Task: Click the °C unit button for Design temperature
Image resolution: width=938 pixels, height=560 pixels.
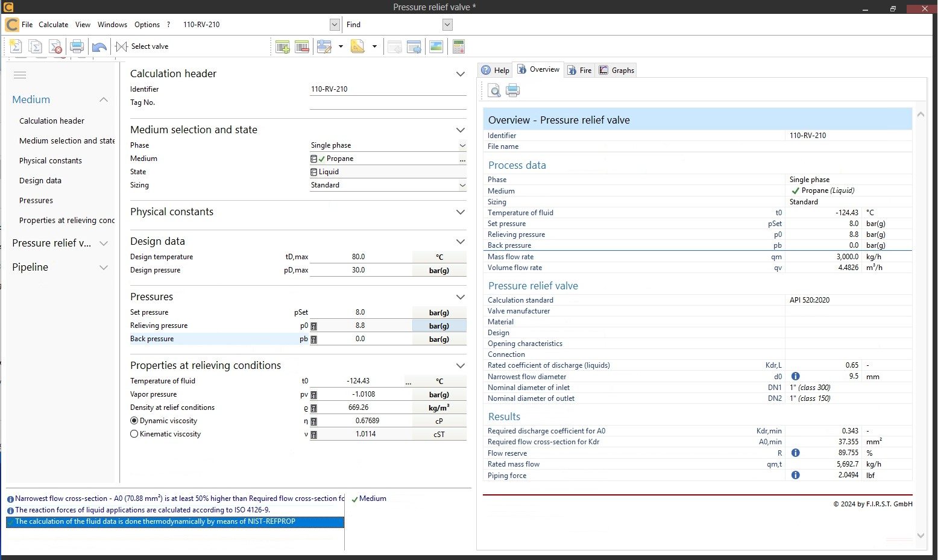Action: [x=439, y=257]
